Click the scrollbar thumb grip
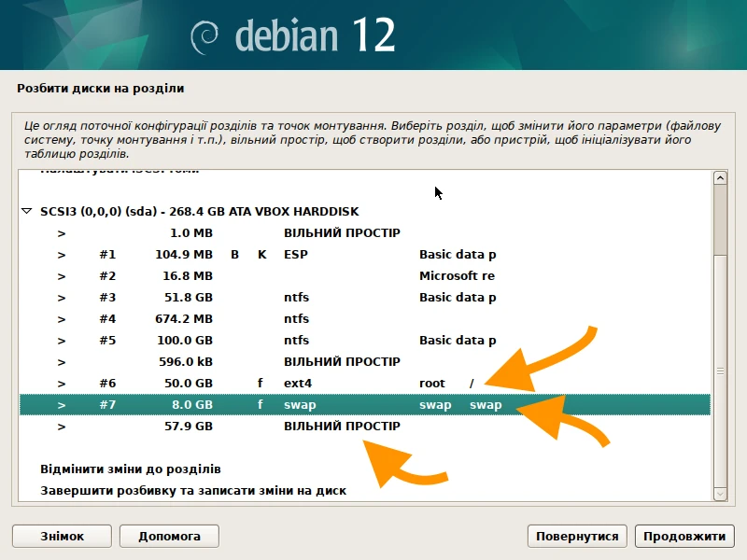The width and height of the screenshot is (747, 560). pos(720,371)
